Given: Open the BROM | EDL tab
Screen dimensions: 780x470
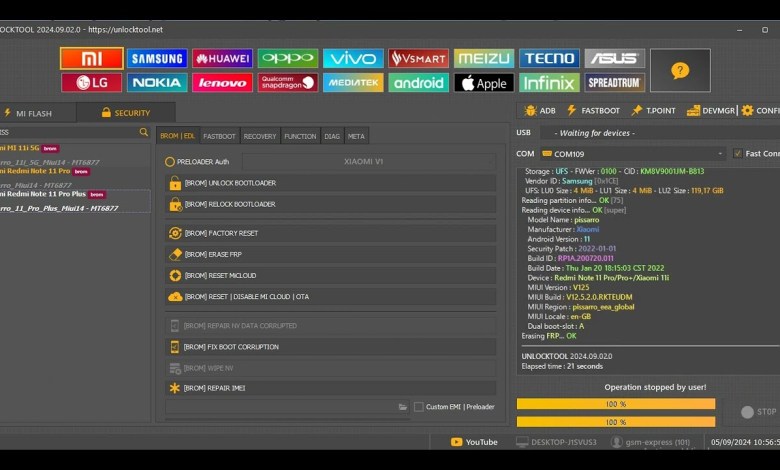Looking at the screenshot, I should 178,136.
